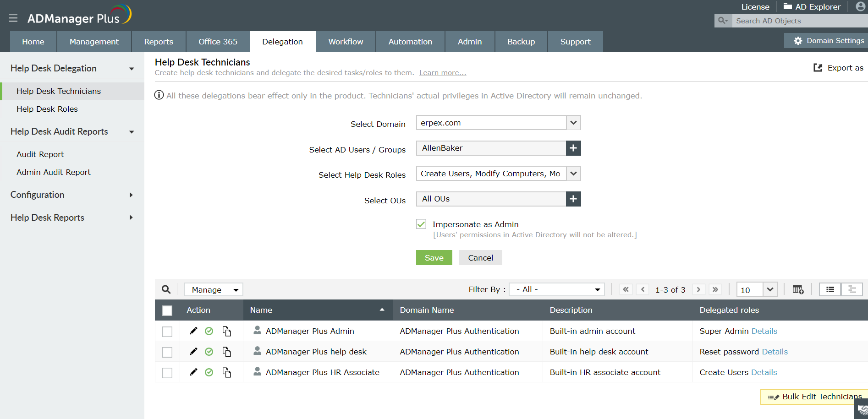Image resolution: width=868 pixels, height=419 pixels.
Task: Expand the Configuration section
Action: [72, 195]
